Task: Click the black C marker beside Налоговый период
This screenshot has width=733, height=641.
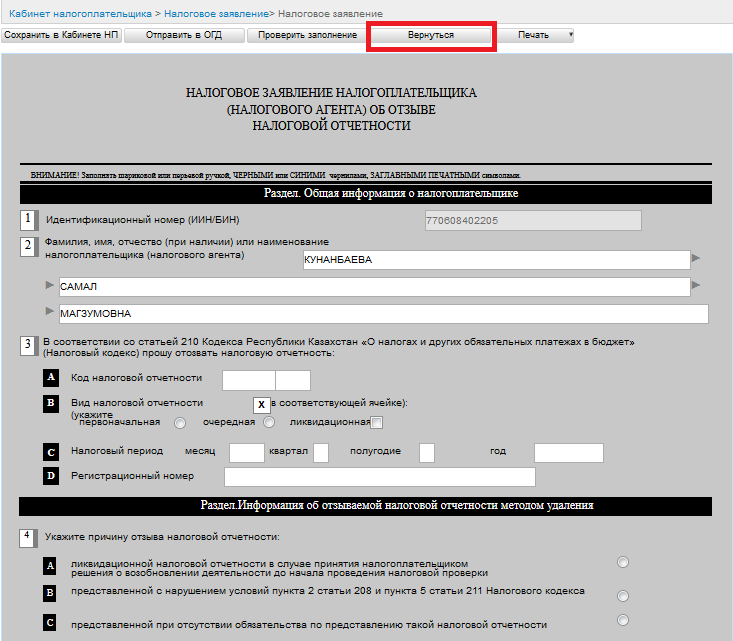Action: point(50,452)
